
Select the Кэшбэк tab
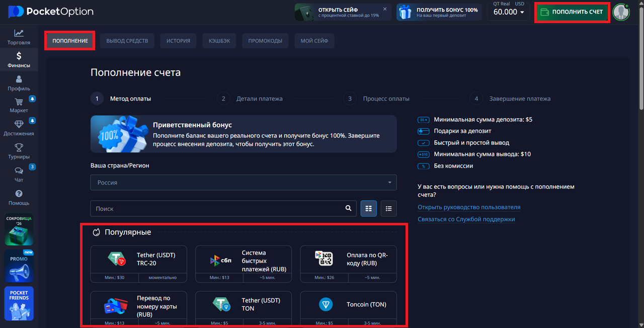click(219, 41)
